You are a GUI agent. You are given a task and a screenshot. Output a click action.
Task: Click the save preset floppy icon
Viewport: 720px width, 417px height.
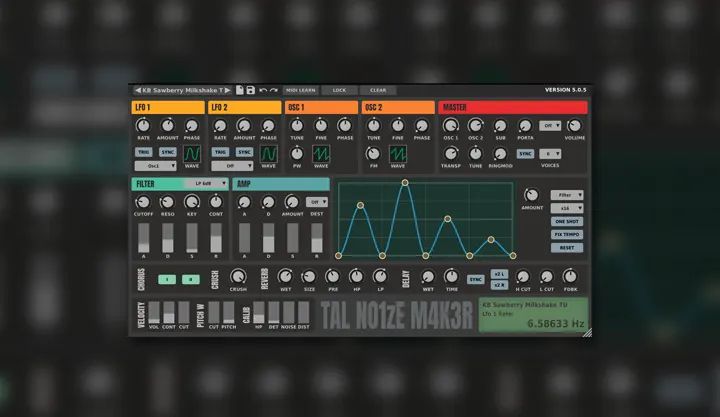[x=251, y=90]
